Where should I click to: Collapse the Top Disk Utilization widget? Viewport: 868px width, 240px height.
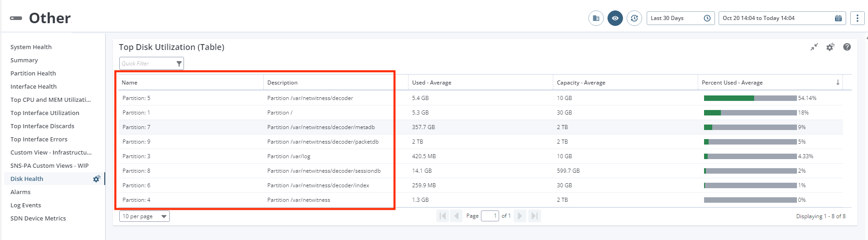[814, 47]
